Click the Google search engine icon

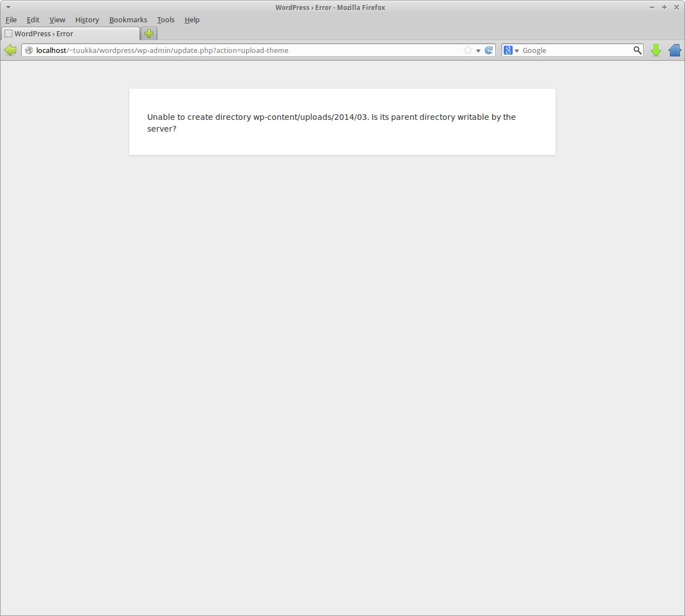[508, 50]
